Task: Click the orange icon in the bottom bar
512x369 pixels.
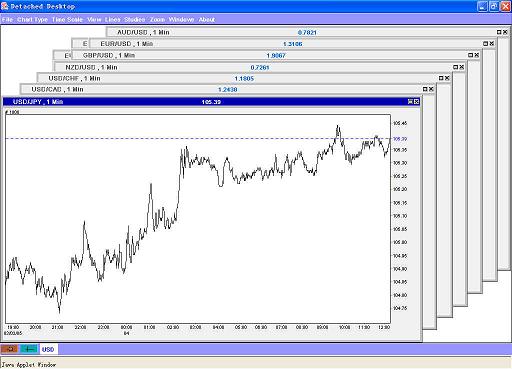Action: (x=10, y=349)
